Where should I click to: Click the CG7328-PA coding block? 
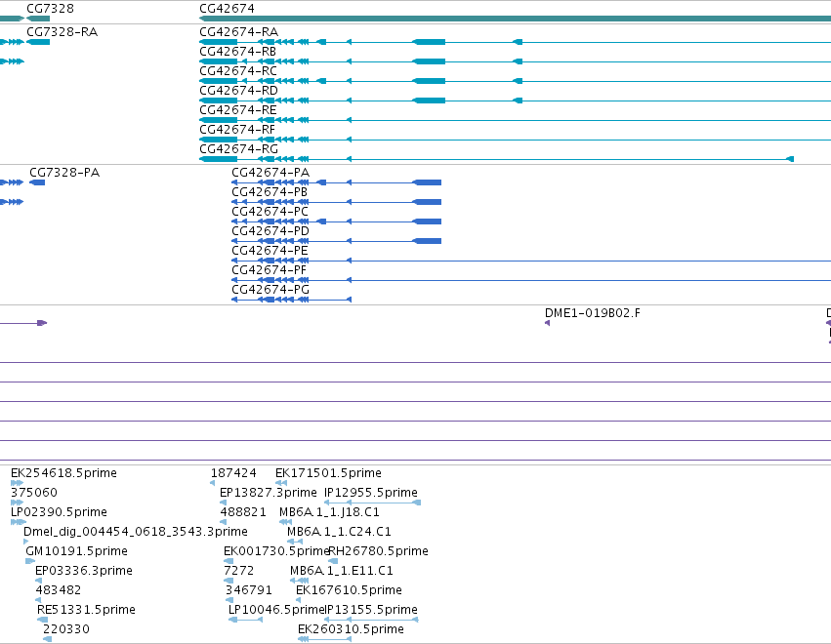[37, 182]
